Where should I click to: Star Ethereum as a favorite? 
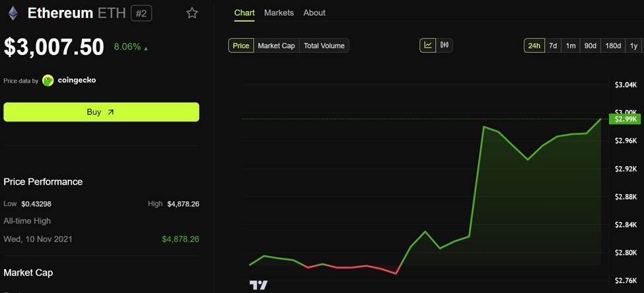pyautogui.click(x=192, y=13)
